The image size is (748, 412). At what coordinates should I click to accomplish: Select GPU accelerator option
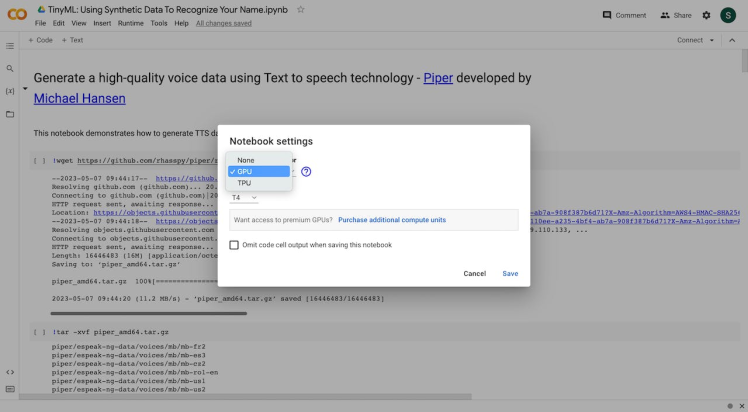click(259, 172)
